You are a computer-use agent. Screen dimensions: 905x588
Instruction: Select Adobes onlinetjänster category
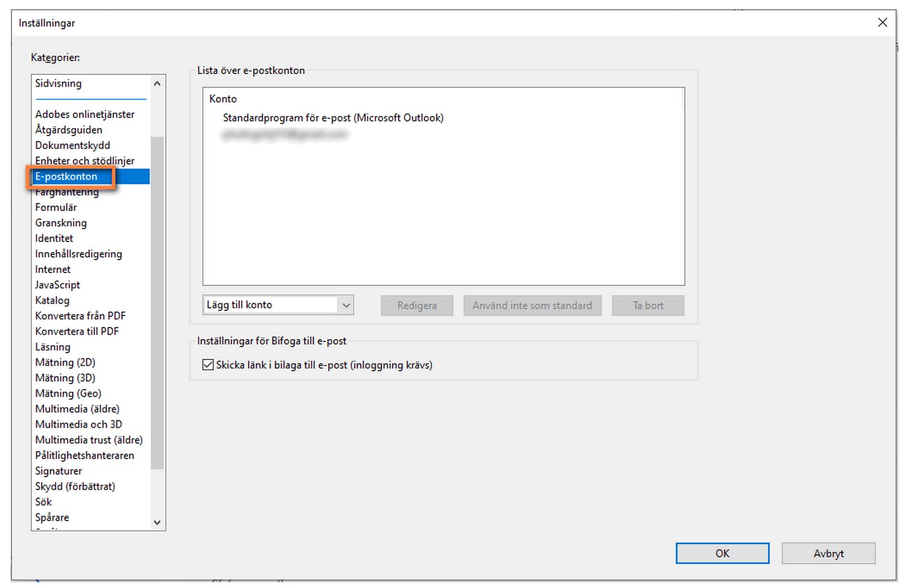click(85, 114)
